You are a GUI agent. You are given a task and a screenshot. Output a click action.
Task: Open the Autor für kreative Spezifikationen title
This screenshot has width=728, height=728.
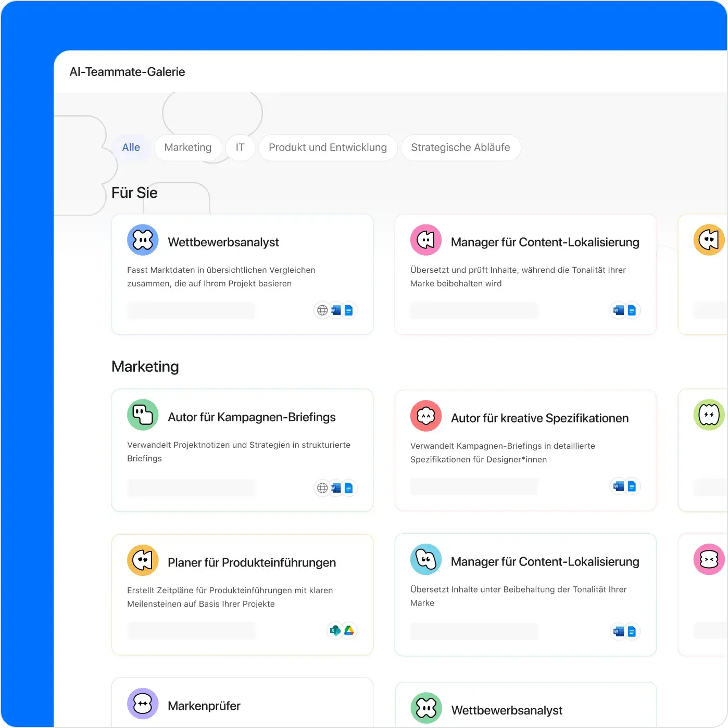coord(540,418)
